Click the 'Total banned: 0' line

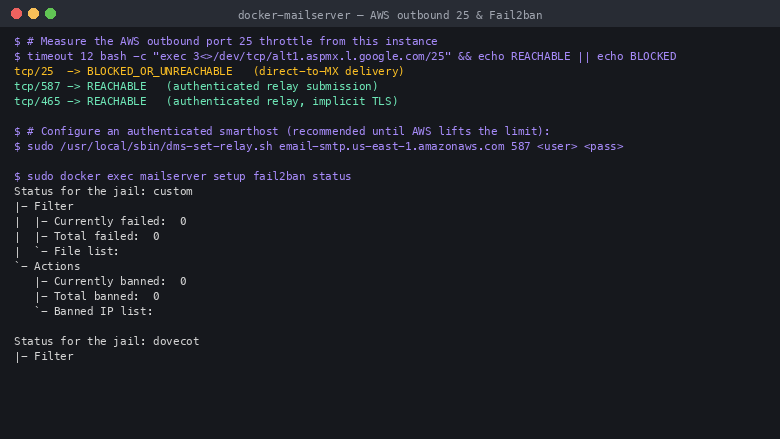(x=97, y=296)
